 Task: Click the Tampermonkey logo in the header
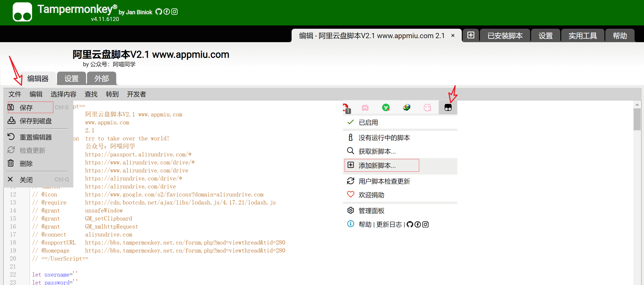click(x=22, y=12)
